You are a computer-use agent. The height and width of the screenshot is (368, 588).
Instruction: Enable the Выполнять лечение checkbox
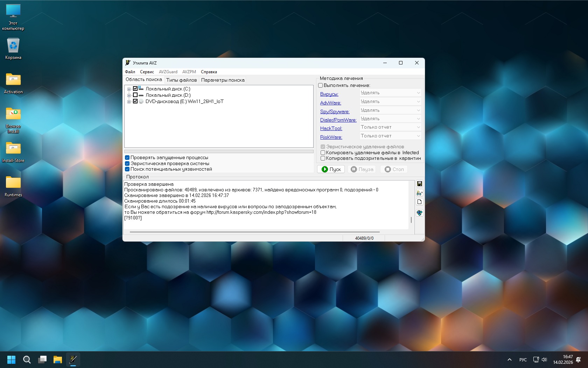click(x=320, y=86)
